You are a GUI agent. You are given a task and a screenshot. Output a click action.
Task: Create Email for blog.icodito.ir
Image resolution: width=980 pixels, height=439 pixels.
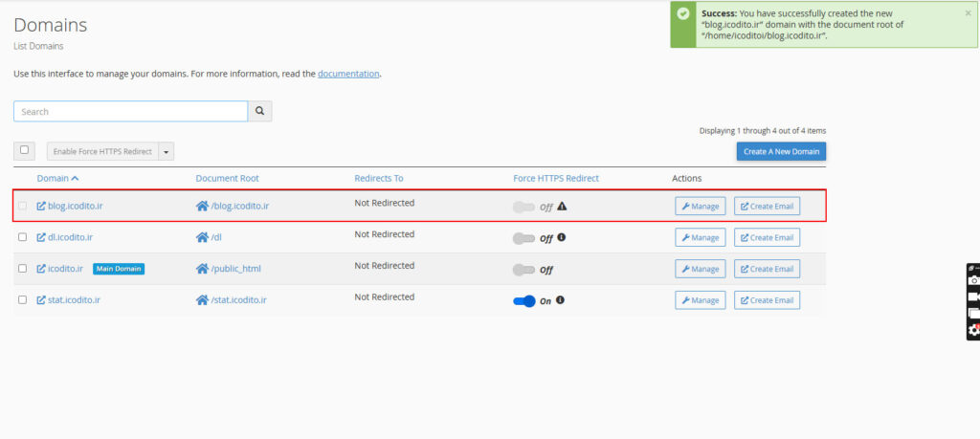(767, 206)
